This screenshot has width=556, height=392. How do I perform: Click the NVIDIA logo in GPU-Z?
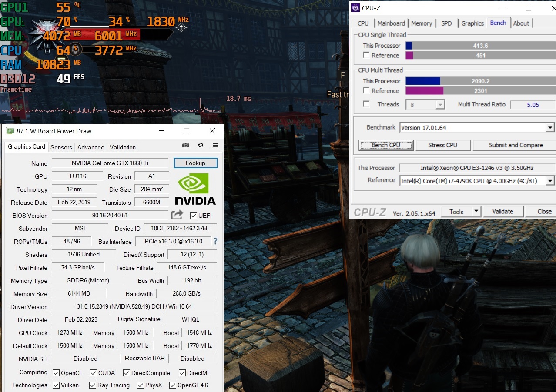tap(195, 189)
